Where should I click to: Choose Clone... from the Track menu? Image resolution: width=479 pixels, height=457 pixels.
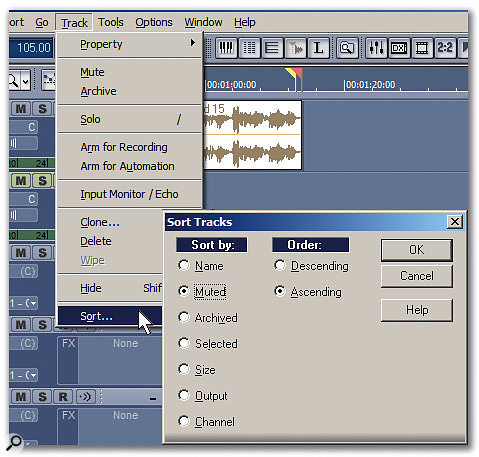[x=111, y=222]
